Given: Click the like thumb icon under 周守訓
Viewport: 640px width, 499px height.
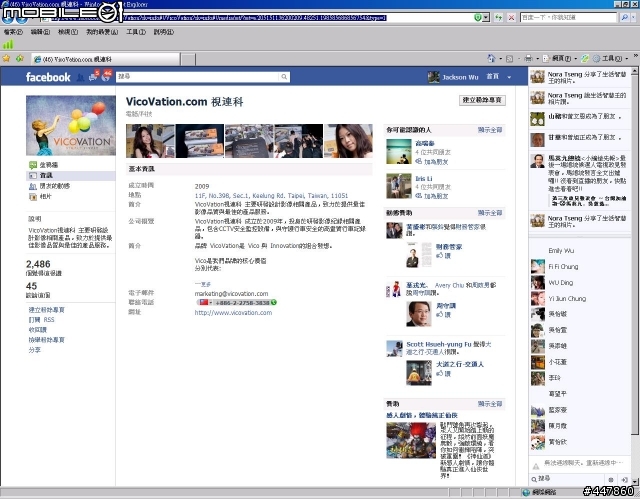Looking at the screenshot, I should point(439,315).
